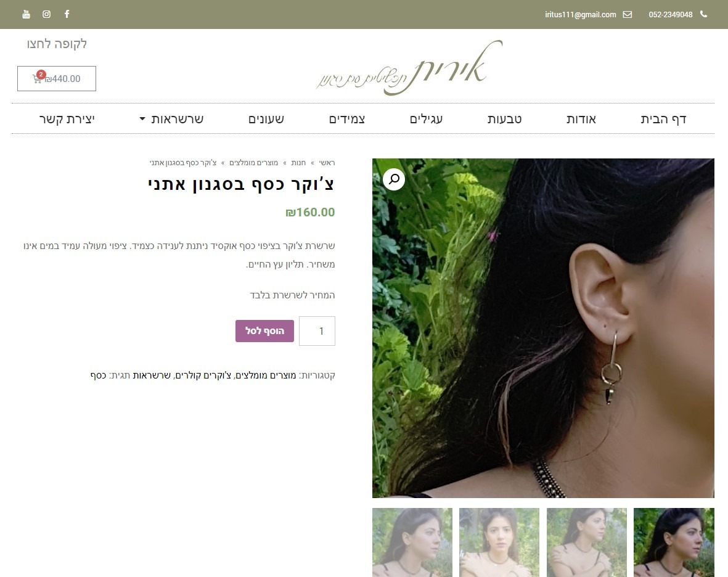Open the shopping cart showing ₪440.00
Image resolution: width=728 pixels, height=577 pixels.
[57, 78]
